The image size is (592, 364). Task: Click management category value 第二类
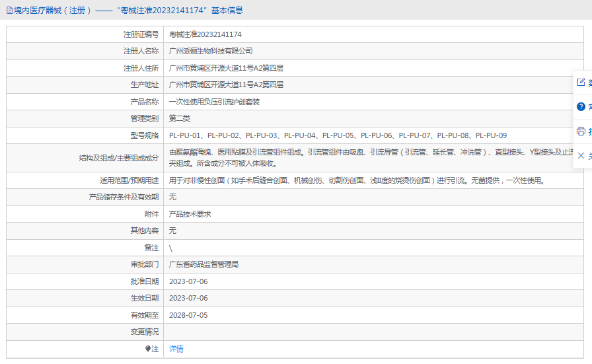click(179, 118)
